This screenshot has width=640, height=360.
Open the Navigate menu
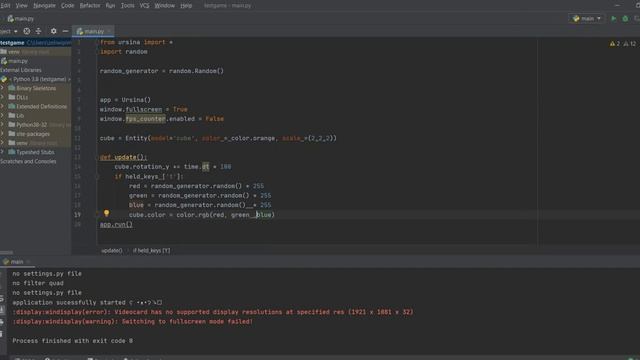44,6
